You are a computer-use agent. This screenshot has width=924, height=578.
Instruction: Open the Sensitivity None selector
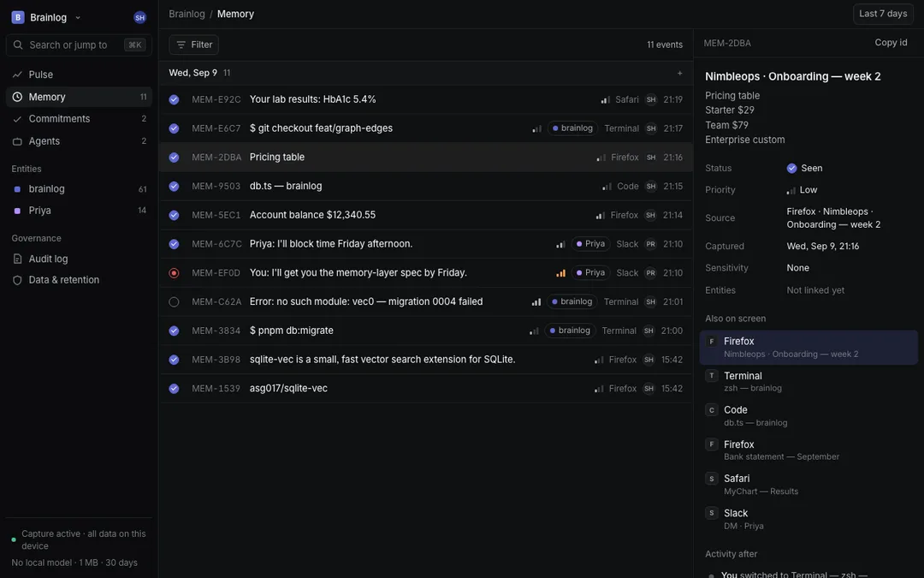[x=798, y=268]
